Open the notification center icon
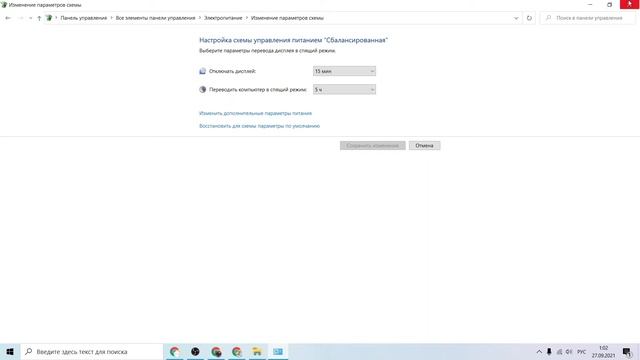 (x=627, y=352)
